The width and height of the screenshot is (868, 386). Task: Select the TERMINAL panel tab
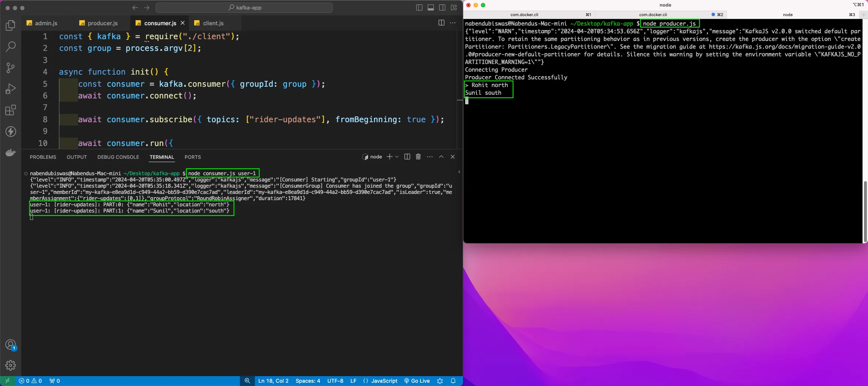162,157
